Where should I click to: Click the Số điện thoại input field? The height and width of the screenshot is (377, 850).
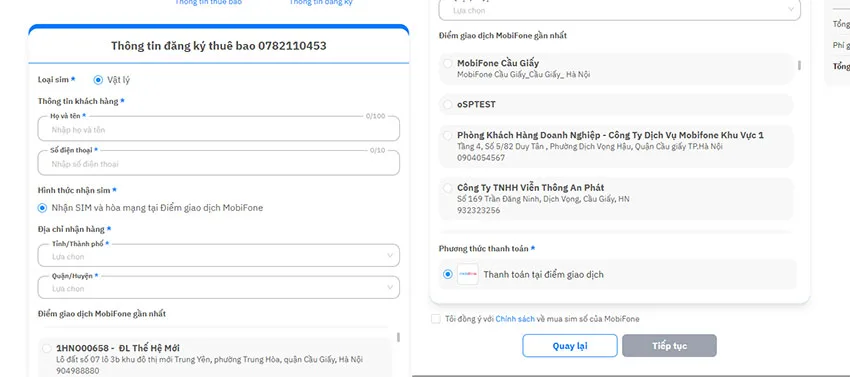pos(218,163)
